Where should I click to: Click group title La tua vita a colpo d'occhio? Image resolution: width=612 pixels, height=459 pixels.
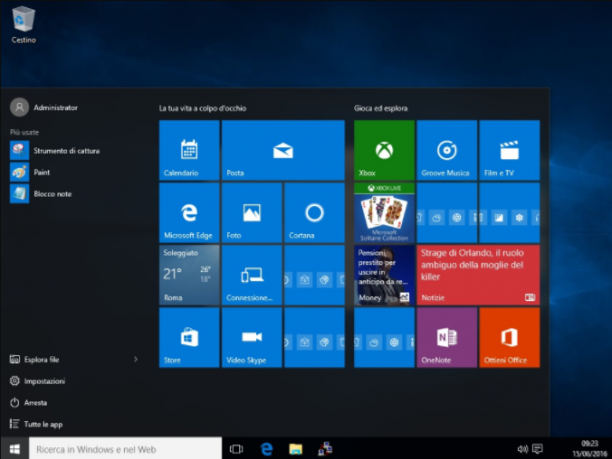[203, 108]
